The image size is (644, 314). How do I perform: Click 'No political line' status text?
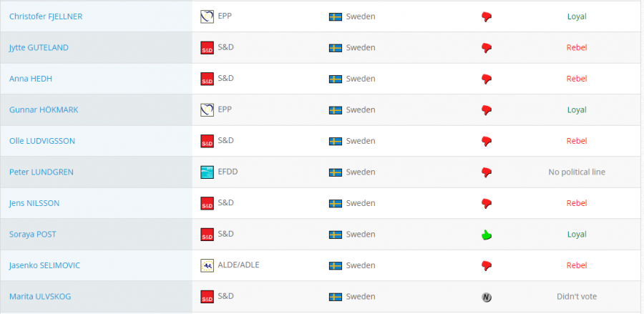point(577,172)
